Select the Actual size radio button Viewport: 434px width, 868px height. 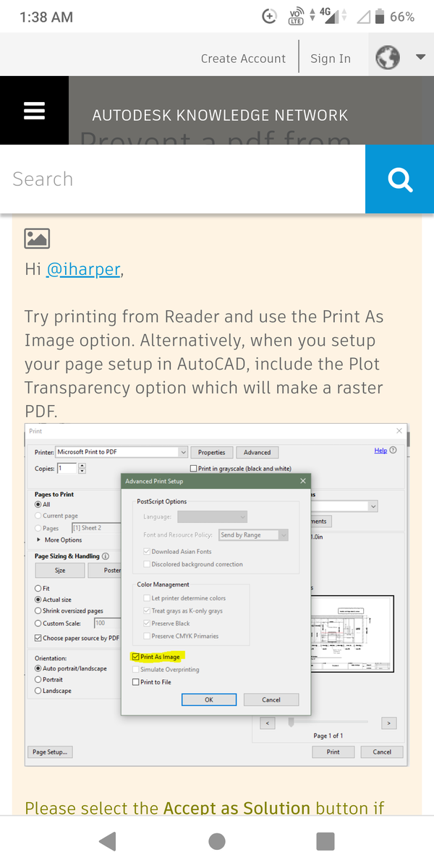click(38, 600)
